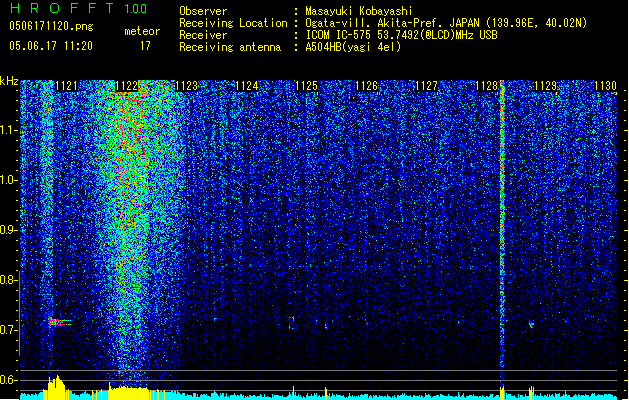Click the red meteor echo near 1121

coord(59,322)
